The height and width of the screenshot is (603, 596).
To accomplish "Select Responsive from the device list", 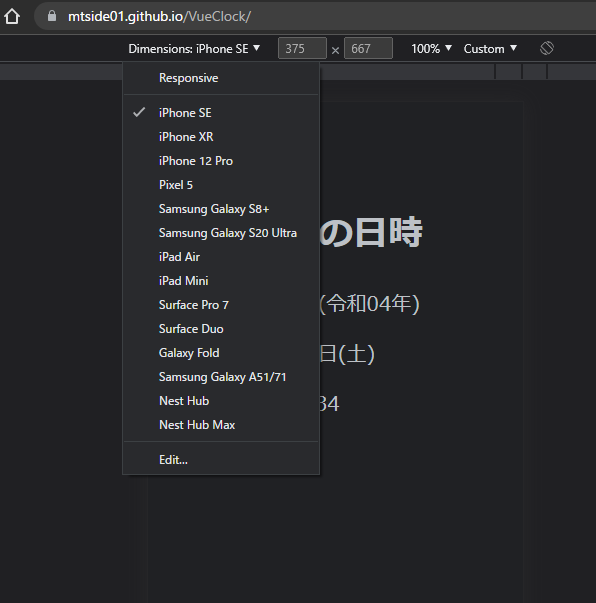I will 221,78.
